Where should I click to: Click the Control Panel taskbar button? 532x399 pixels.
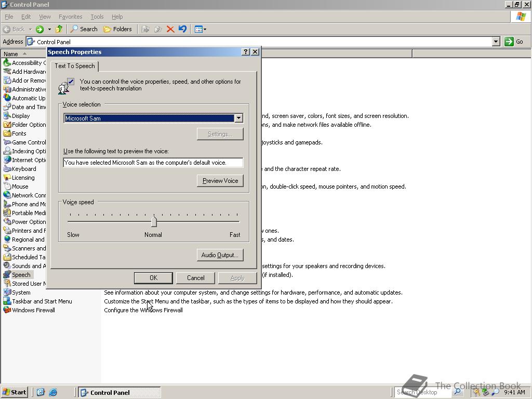(119, 393)
